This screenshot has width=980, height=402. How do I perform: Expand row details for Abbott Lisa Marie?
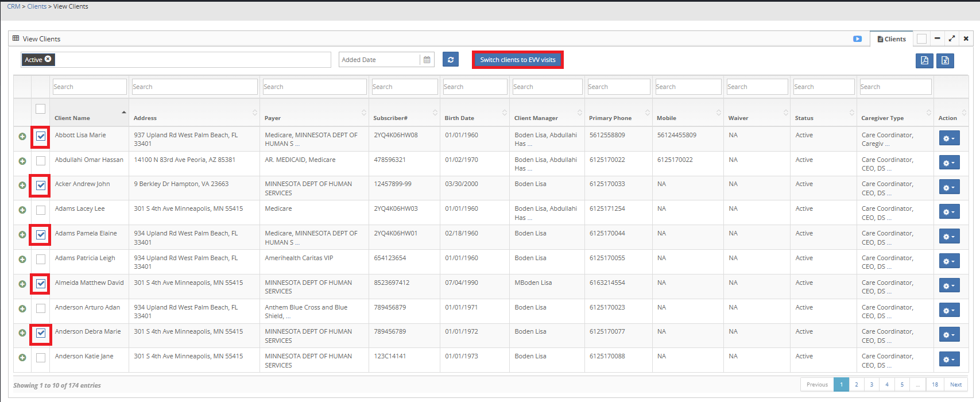tap(22, 137)
